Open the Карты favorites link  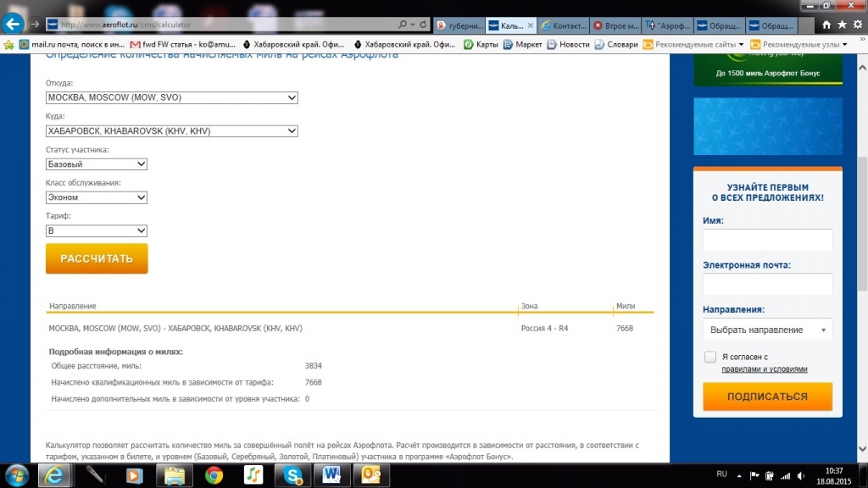[x=481, y=45]
